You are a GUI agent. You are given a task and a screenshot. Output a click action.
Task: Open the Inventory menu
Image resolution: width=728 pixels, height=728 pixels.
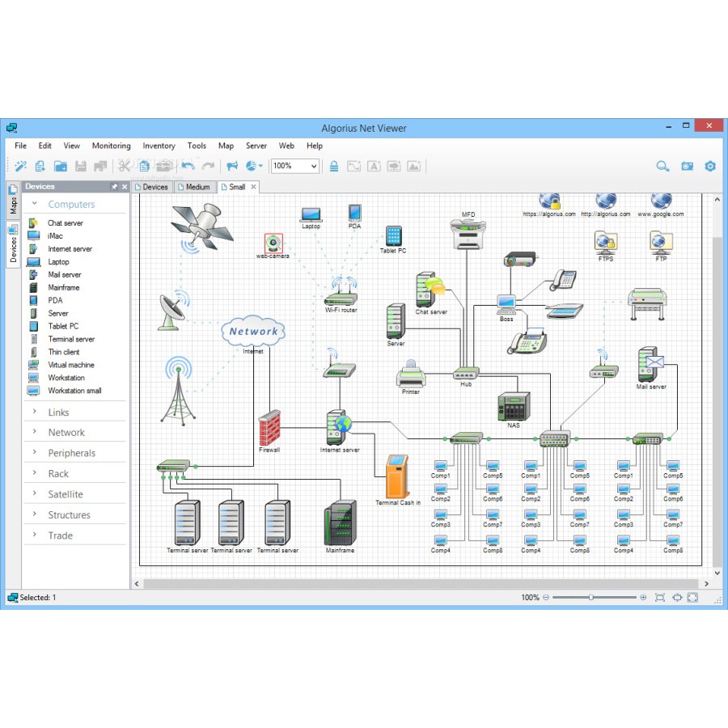coord(159,146)
